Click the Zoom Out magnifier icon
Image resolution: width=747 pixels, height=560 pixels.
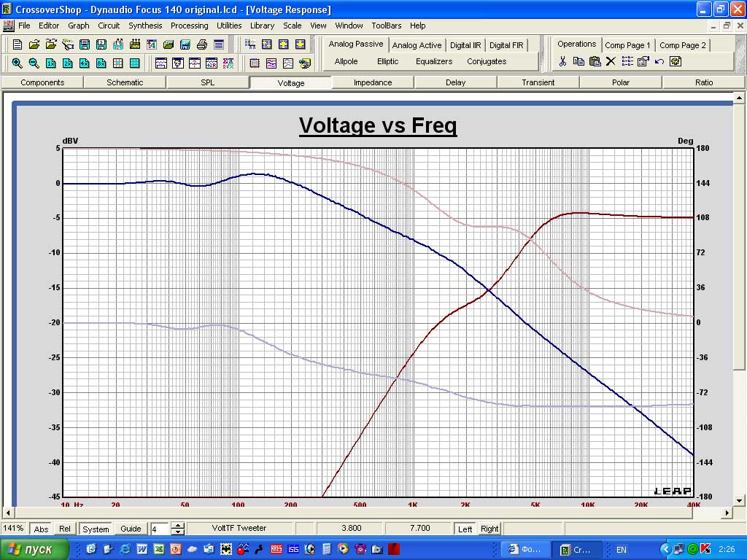tap(34, 63)
